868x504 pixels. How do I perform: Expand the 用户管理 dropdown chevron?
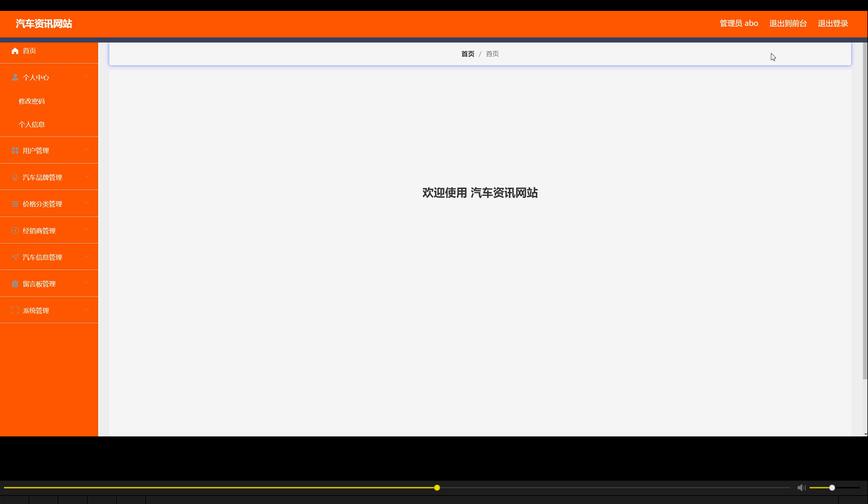(x=86, y=150)
